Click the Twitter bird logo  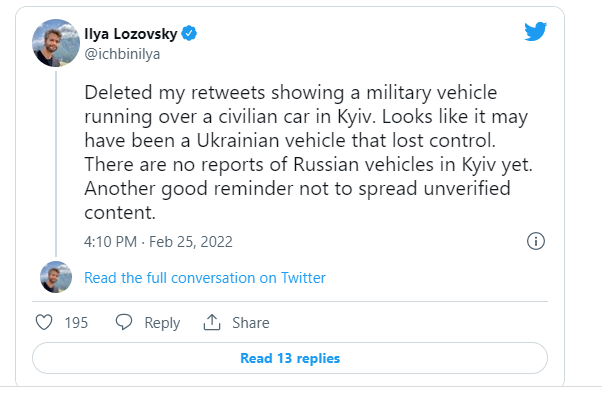[536, 31]
